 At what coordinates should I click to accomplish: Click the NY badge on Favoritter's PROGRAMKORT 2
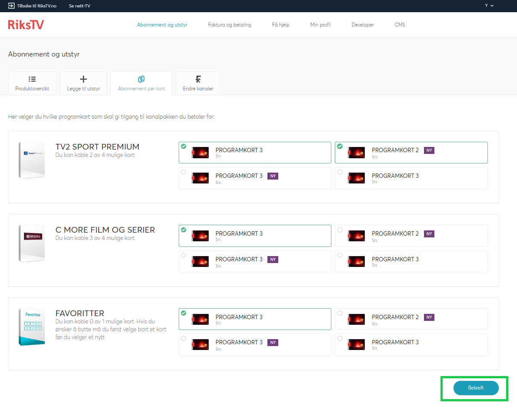(x=429, y=317)
